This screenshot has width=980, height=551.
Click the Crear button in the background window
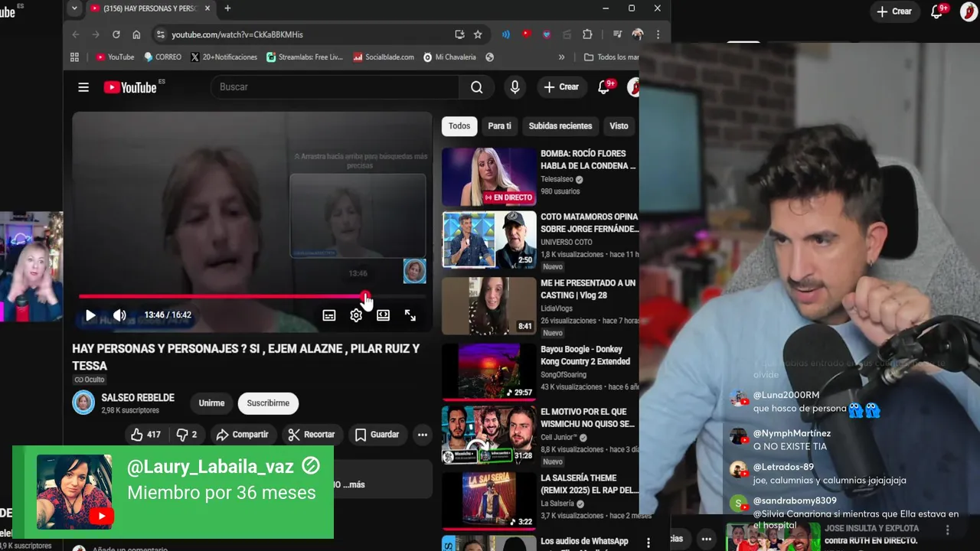(x=894, y=11)
